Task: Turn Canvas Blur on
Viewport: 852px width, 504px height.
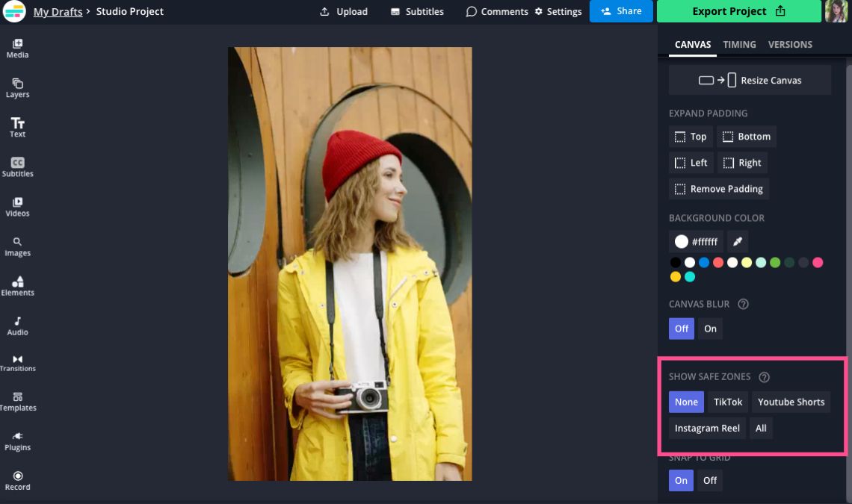Action: coord(710,329)
